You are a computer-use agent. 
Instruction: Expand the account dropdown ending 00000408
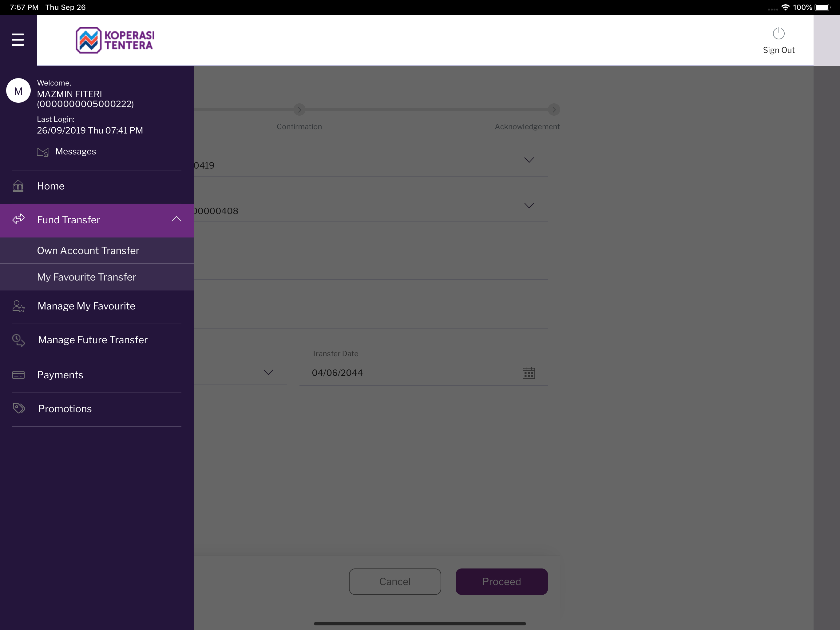click(x=529, y=205)
